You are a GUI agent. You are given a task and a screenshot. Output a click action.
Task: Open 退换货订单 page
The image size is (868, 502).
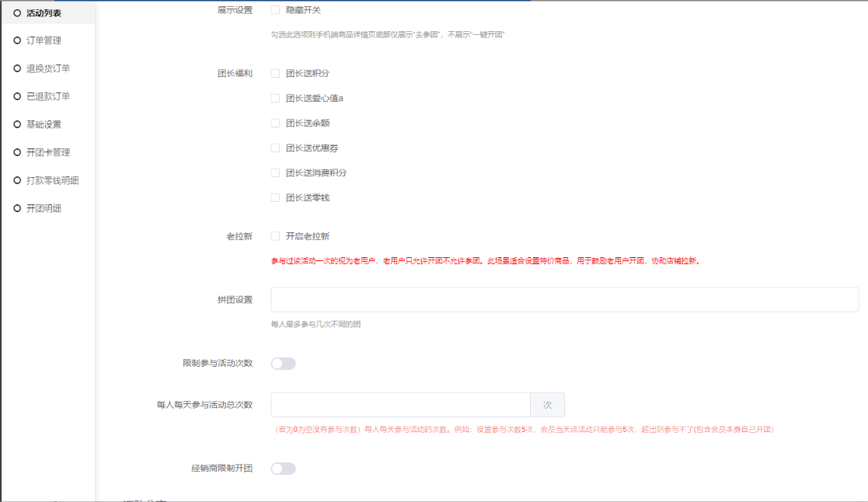48,68
